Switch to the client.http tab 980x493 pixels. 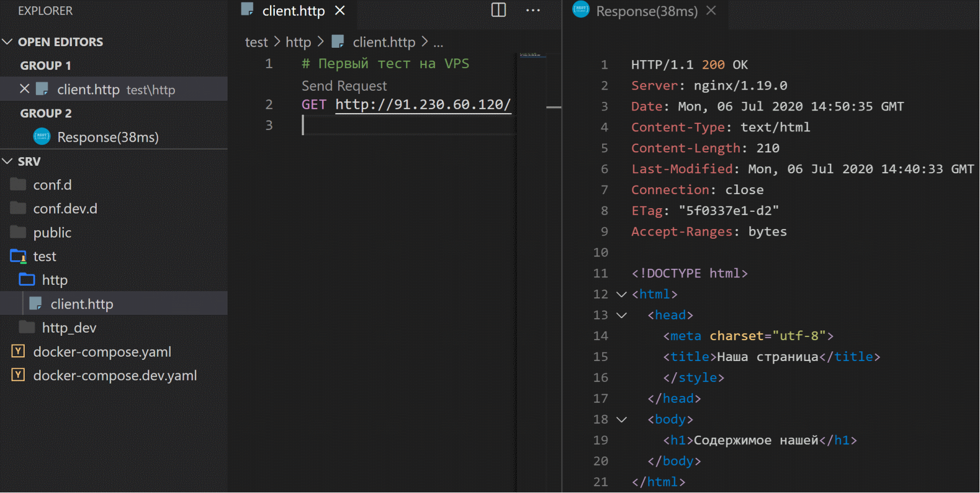click(x=293, y=11)
